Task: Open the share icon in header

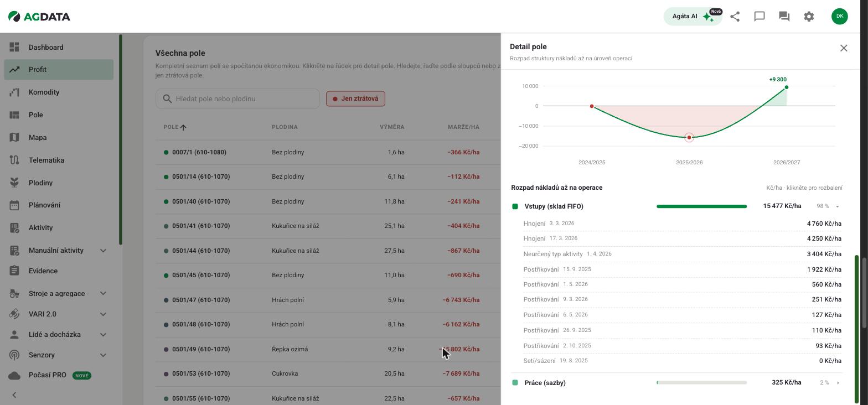Action: (735, 17)
